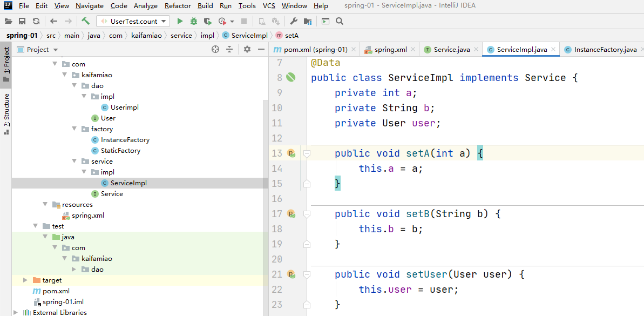Locate current file with the crosshair icon
This screenshot has width=644, height=316.
(215, 49)
